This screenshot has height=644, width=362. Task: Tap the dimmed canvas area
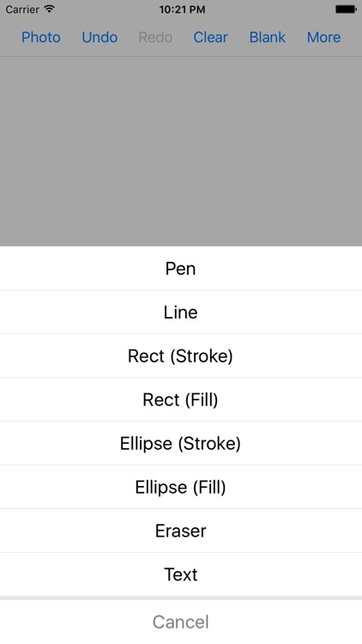(181, 151)
